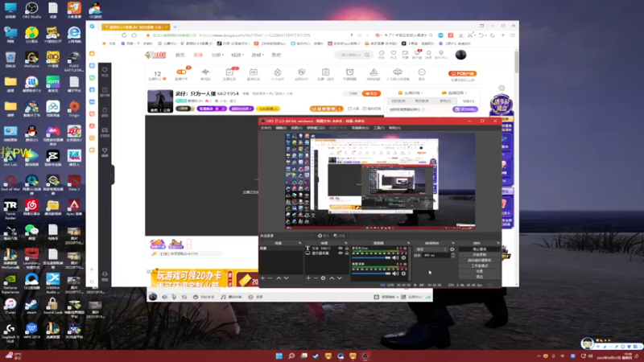Open the OBS Edit menu
This screenshot has height=362, width=644.
coord(281,128)
